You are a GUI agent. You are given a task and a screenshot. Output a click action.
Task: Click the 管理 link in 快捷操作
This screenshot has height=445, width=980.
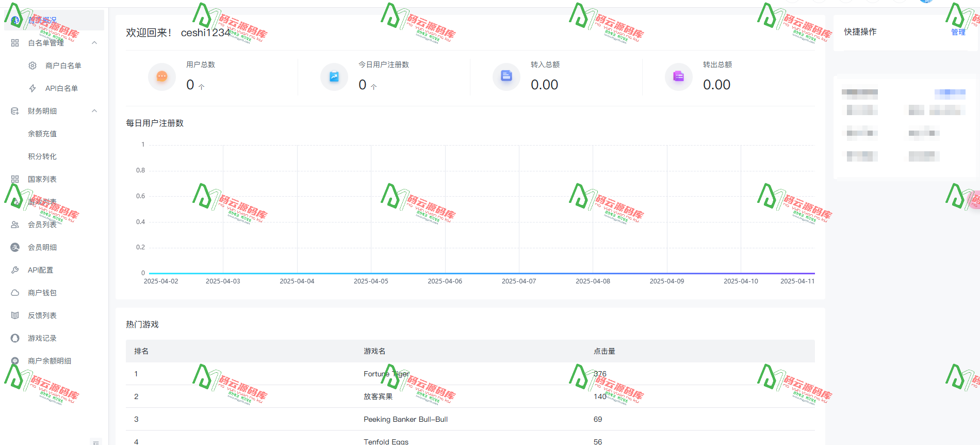point(958,32)
